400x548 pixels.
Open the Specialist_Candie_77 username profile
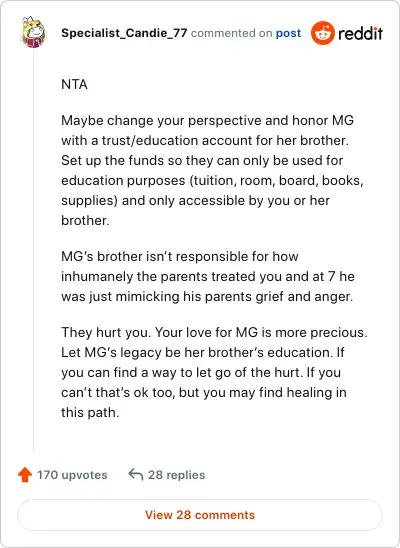(x=124, y=33)
